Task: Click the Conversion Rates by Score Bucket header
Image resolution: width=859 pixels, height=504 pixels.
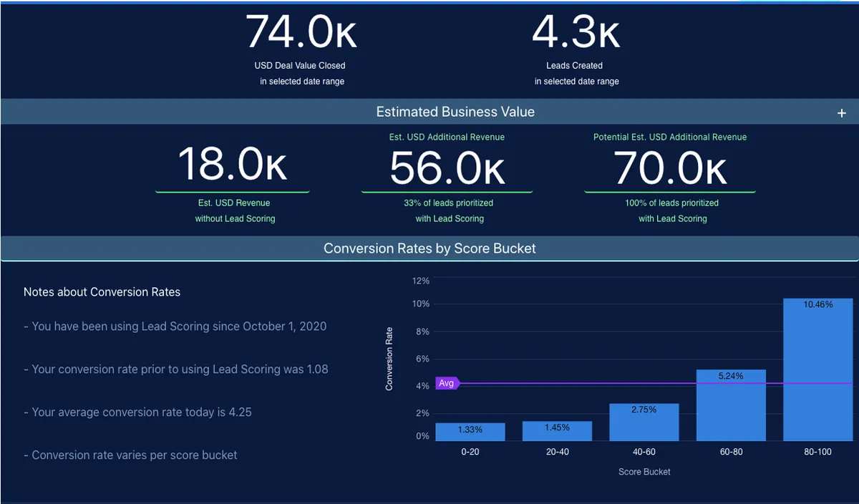Action: pos(429,248)
